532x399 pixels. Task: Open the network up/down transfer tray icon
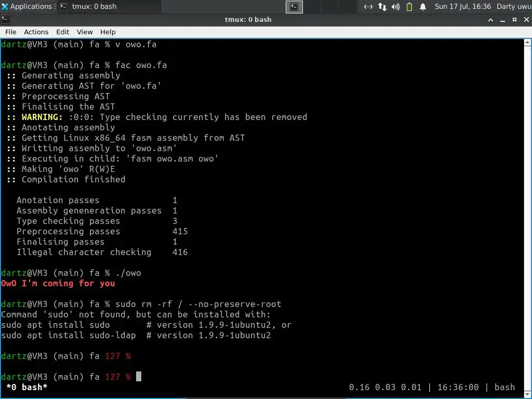click(382, 7)
